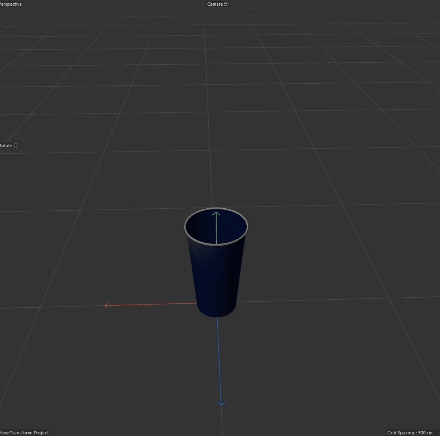Click the View Transform status text
The width and height of the screenshot is (440, 436).
pos(24,432)
